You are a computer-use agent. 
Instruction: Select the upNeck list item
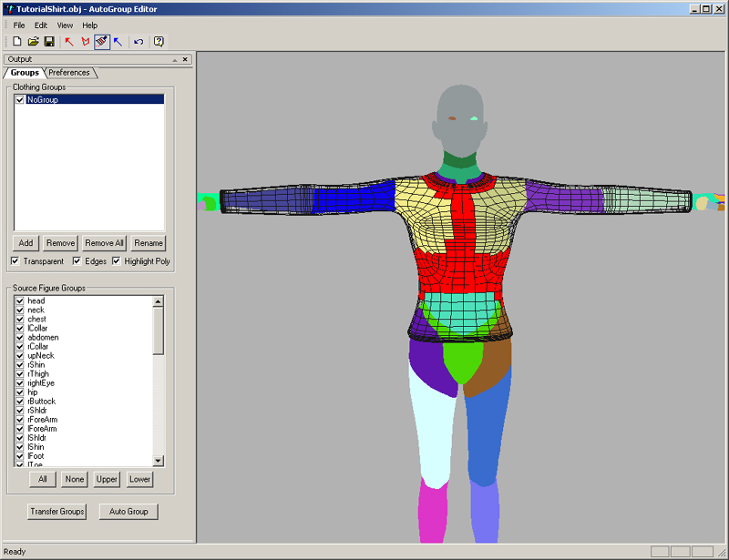tap(41, 355)
